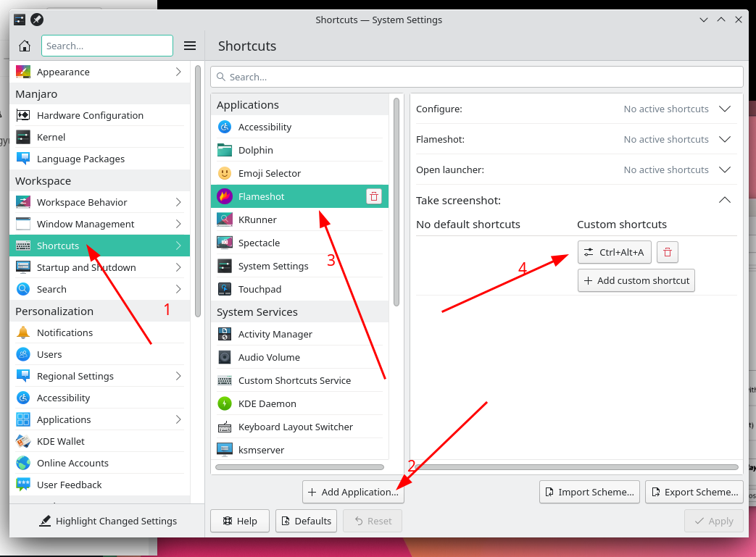This screenshot has width=756, height=557.
Task: Click the Language Packages icon
Action: click(x=23, y=159)
